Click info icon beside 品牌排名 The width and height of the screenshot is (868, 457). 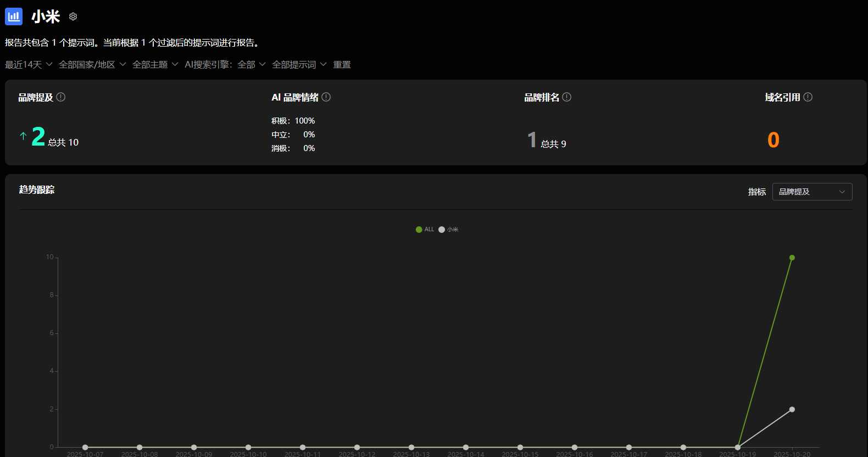point(567,97)
